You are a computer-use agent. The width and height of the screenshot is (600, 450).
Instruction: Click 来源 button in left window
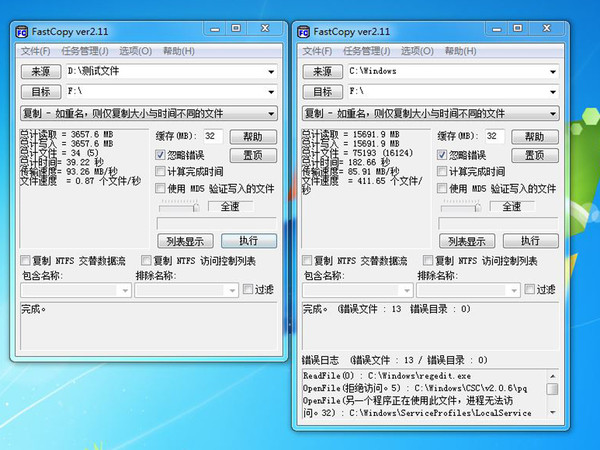coord(41,72)
